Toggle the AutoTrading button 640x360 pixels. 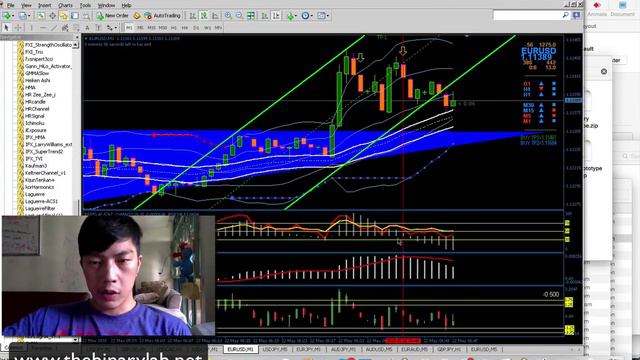coord(162,16)
